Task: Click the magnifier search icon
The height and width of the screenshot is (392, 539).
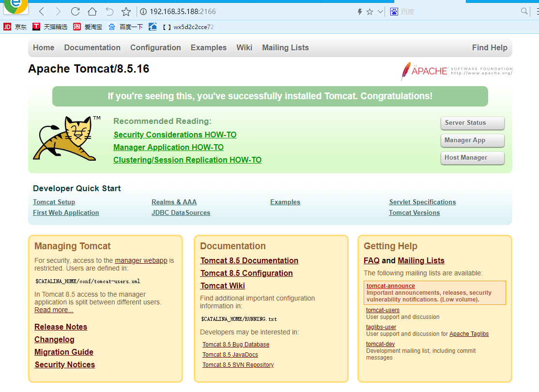Action: (x=524, y=11)
